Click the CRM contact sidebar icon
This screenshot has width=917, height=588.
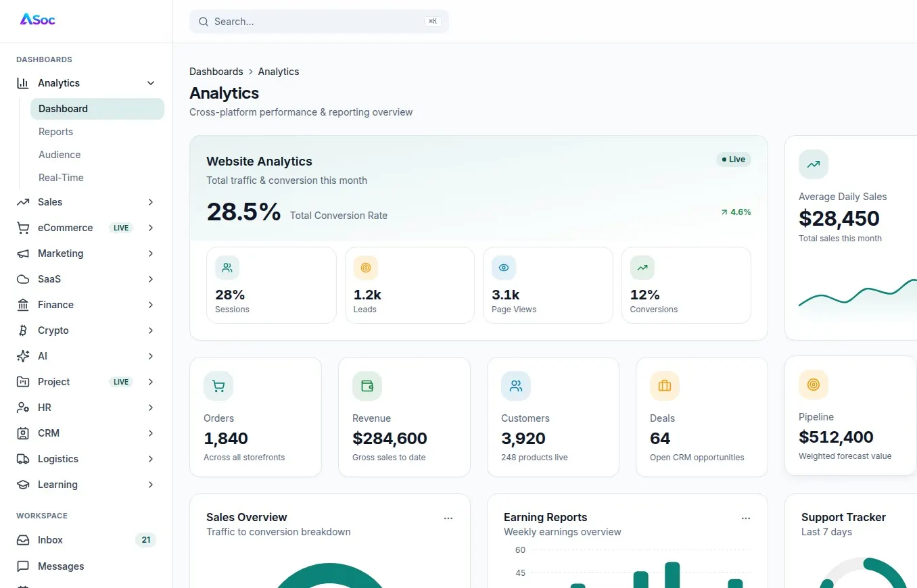[23, 433]
